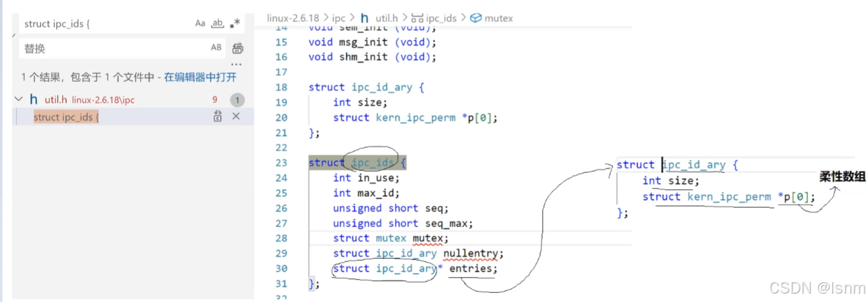Click ipc folder breadcrumb segment

(x=339, y=18)
